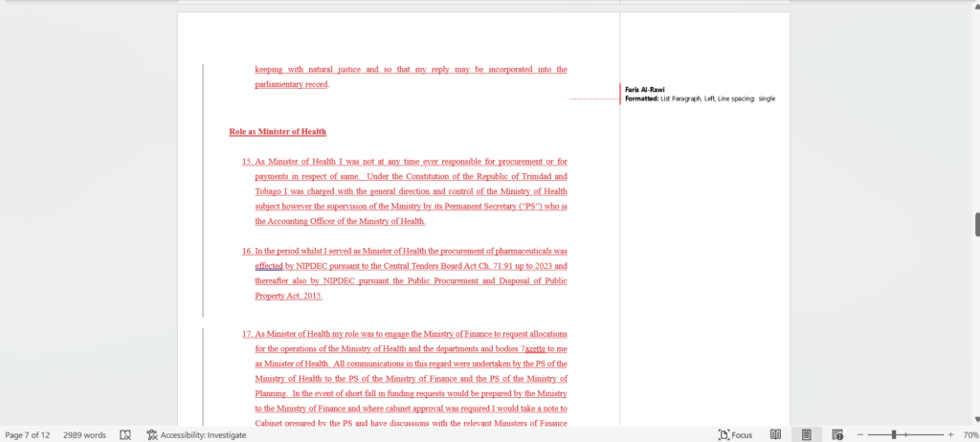This screenshot has width=980, height=442.
Task: Click the Page 7 of 12 indicator
Action: pos(28,434)
